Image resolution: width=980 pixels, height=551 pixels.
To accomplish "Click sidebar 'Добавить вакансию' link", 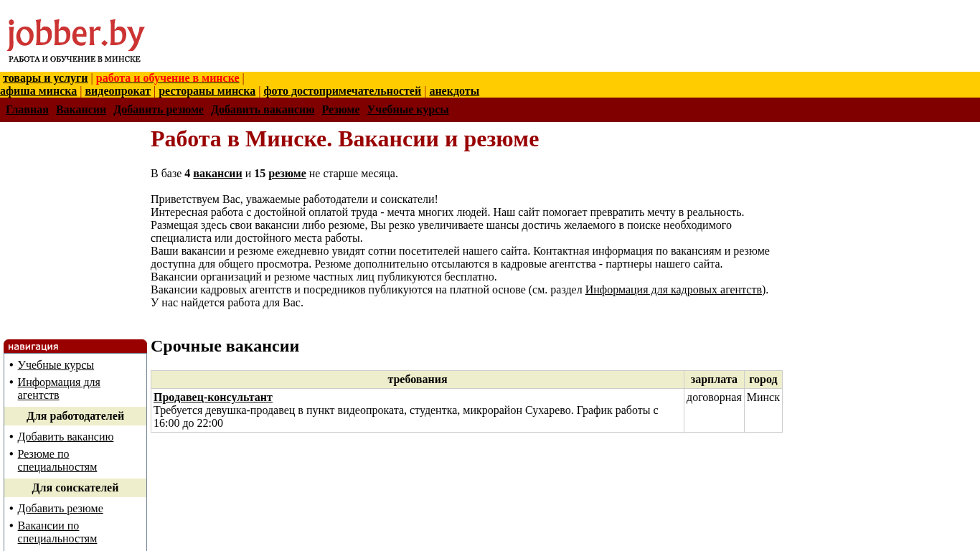I will [x=65, y=437].
